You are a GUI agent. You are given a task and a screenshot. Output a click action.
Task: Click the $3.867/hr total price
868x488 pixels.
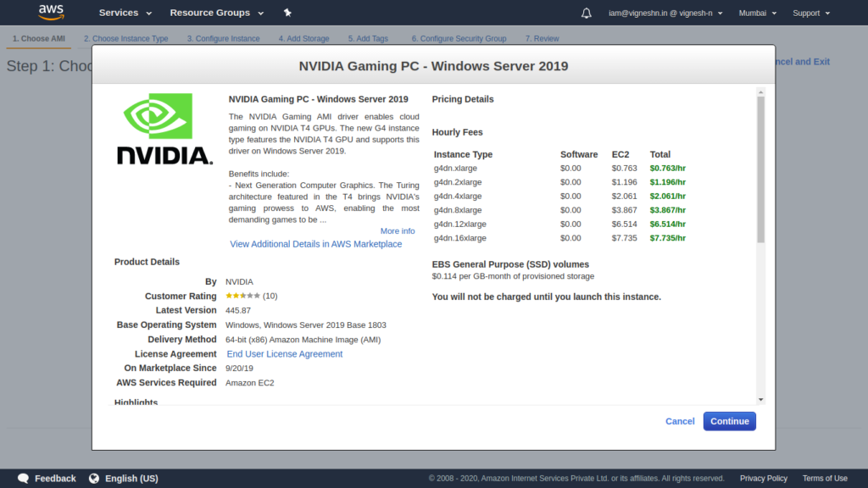tap(668, 210)
